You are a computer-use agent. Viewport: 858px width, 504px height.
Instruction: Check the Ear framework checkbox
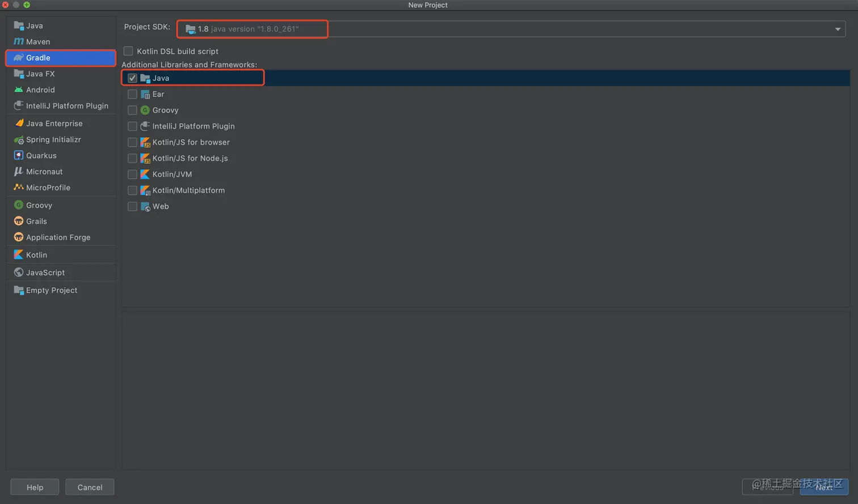click(x=132, y=94)
